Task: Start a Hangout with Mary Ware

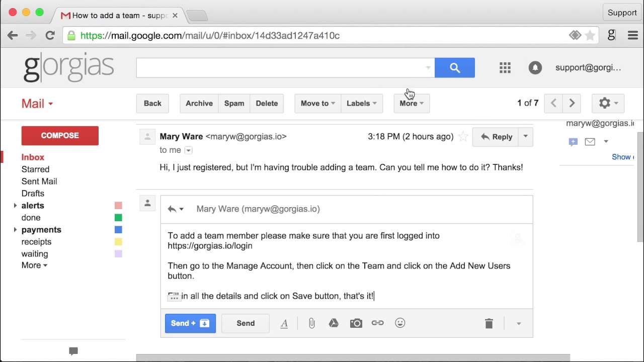Action: pos(573,142)
